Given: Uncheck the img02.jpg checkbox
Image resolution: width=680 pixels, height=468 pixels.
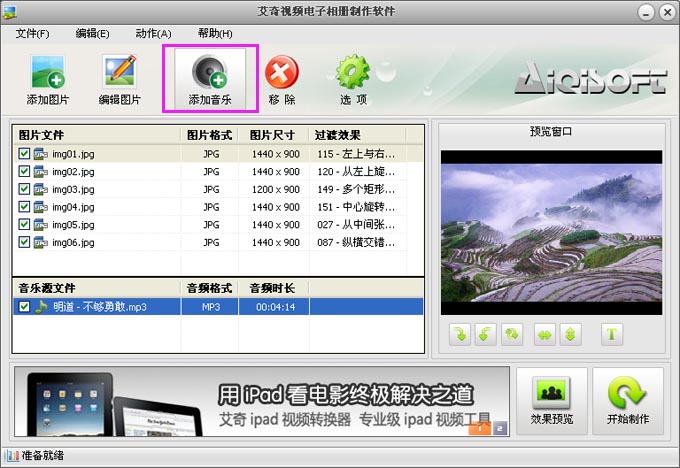Looking at the screenshot, I should 24,171.
